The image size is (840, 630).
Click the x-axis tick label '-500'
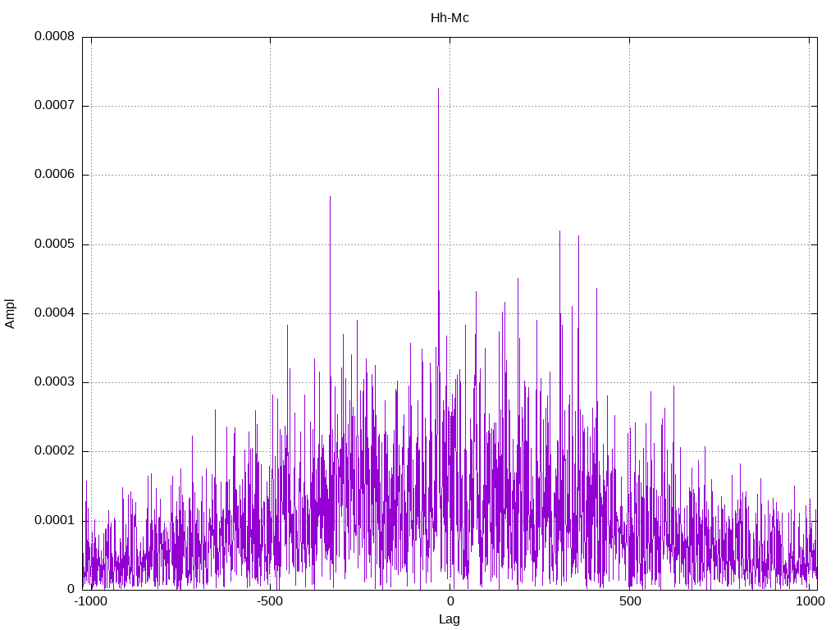point(269,601)
